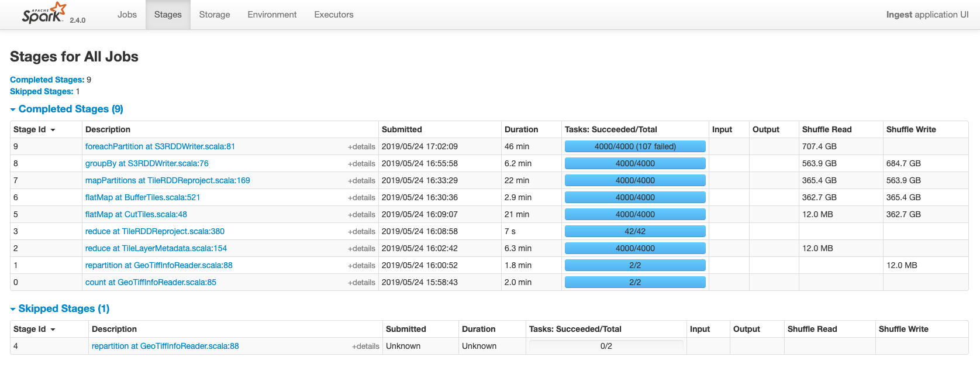Select the 46 min duration cell
The height and width of the screenshot is (367, 980).
[517, 146]
